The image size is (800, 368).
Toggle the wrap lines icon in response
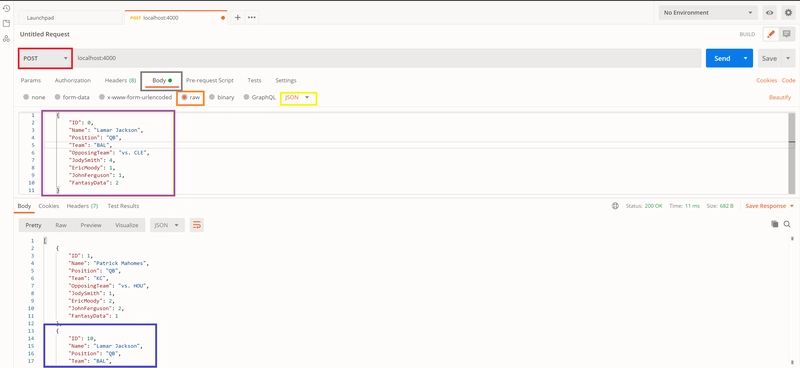tap(196, 225)
